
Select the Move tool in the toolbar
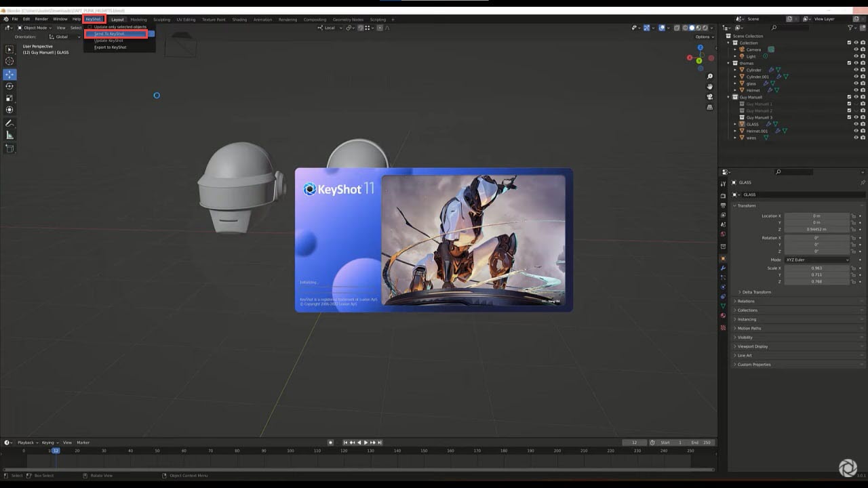[x=9, y=75]
